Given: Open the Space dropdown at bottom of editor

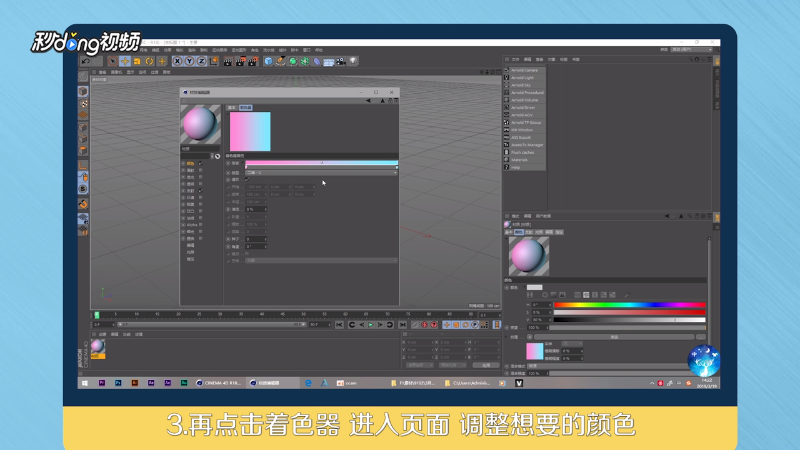Looking at the screenshot, I should point(321,261).
